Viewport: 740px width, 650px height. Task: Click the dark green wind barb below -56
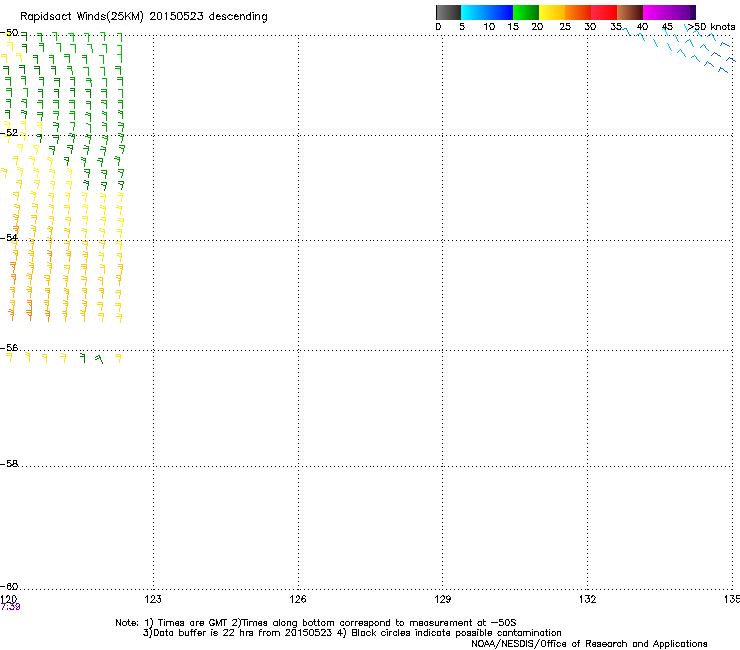[x=83, y=357]
